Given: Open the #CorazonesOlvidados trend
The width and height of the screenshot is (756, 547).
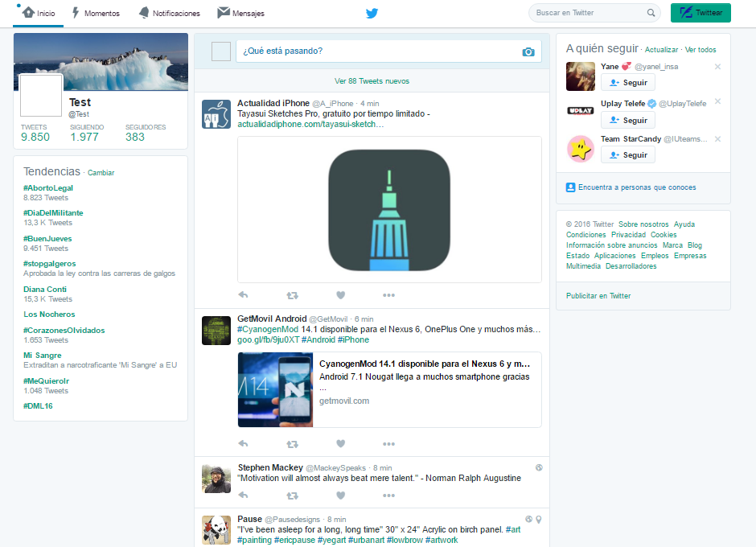Looking at the screenshot, I should tap(64, 330).
